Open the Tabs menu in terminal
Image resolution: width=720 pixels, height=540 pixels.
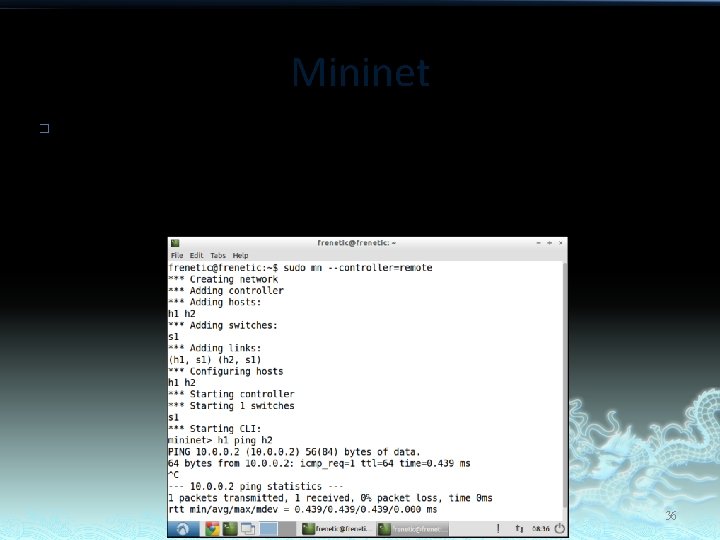tap(218, 255)
